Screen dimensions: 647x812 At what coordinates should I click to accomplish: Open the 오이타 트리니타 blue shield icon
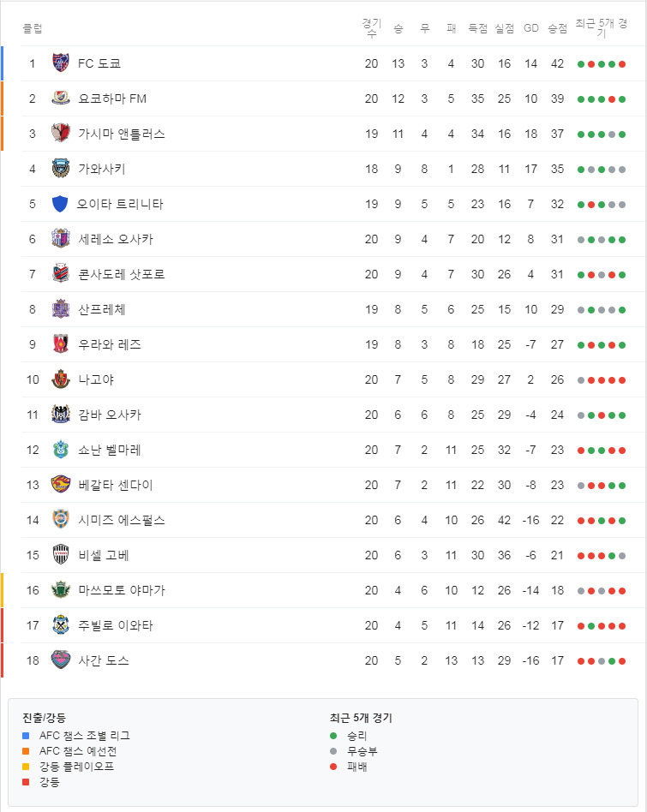[60, 204]
